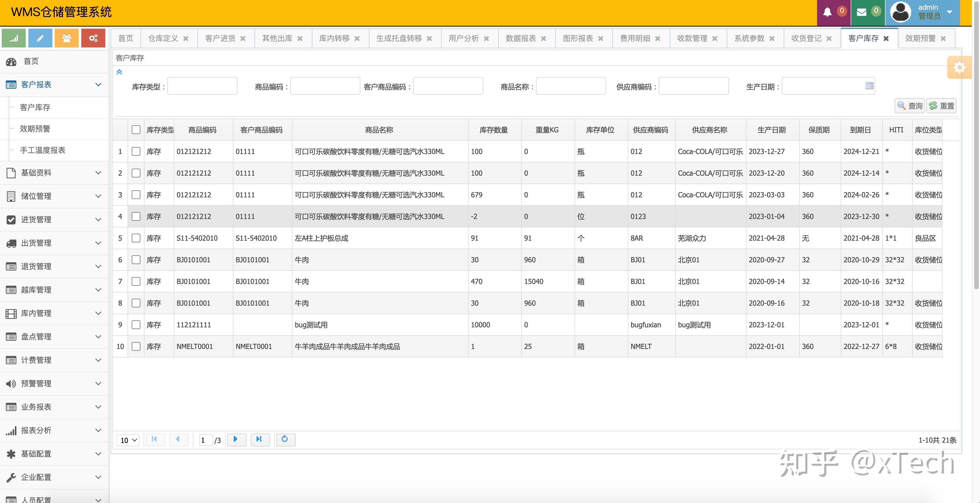Click the 查询 search button
This screenshot has height=503, width=980.
[x=909, y=105]
